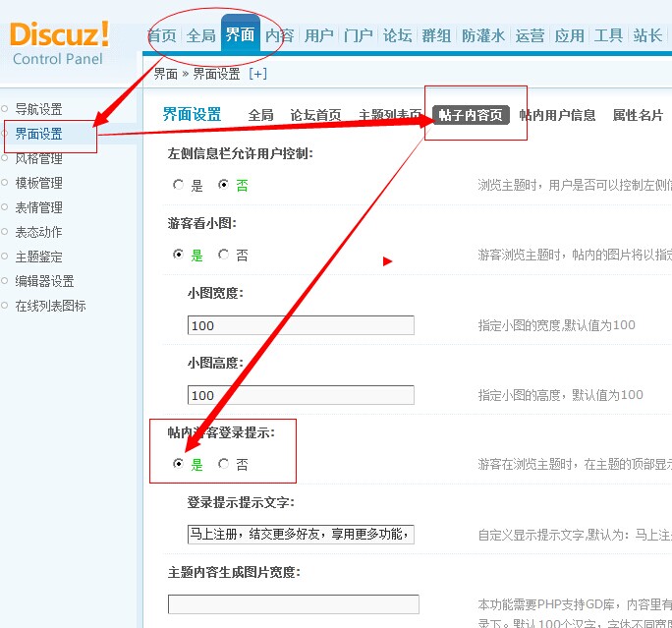
Task: Switch to the 主题列表页 settings tab
Action: point(390,115)
